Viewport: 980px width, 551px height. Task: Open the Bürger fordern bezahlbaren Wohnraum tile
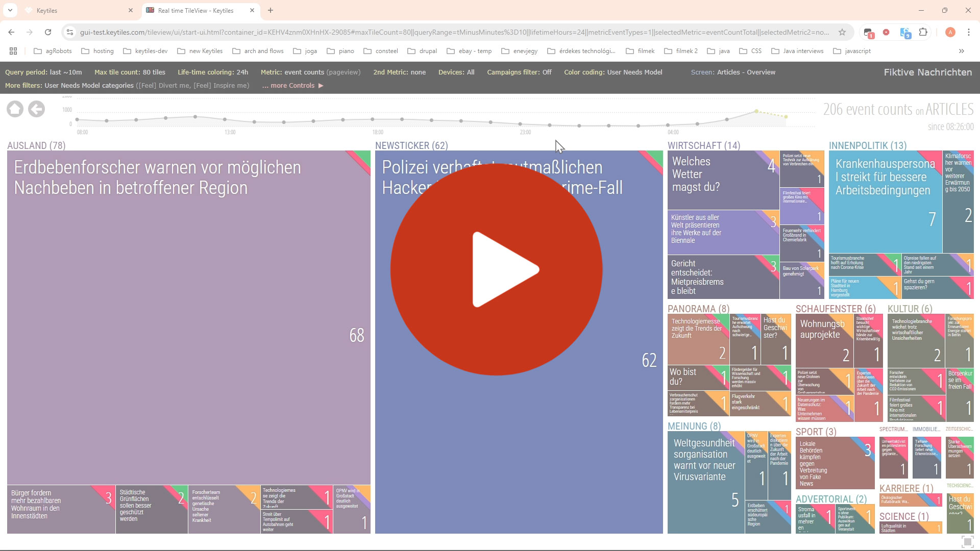pos(61,509)
